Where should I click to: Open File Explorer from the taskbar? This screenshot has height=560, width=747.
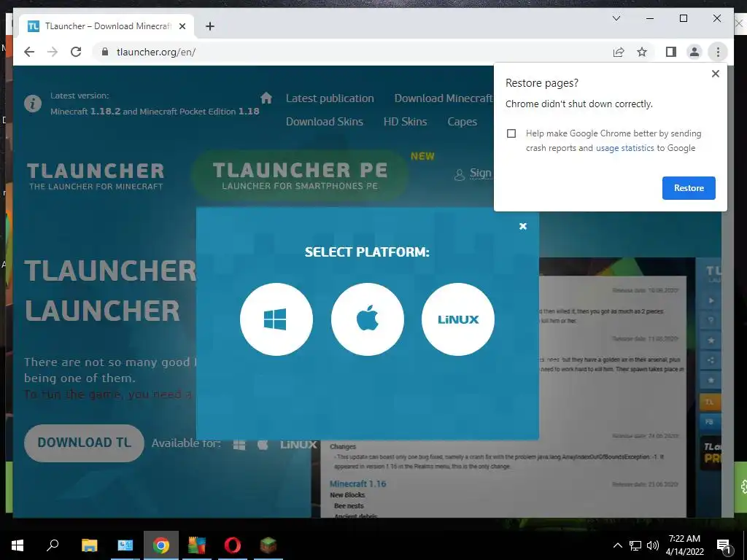tap(89, 545)
